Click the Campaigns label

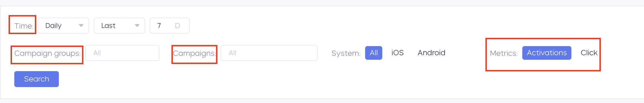point(194,53)
